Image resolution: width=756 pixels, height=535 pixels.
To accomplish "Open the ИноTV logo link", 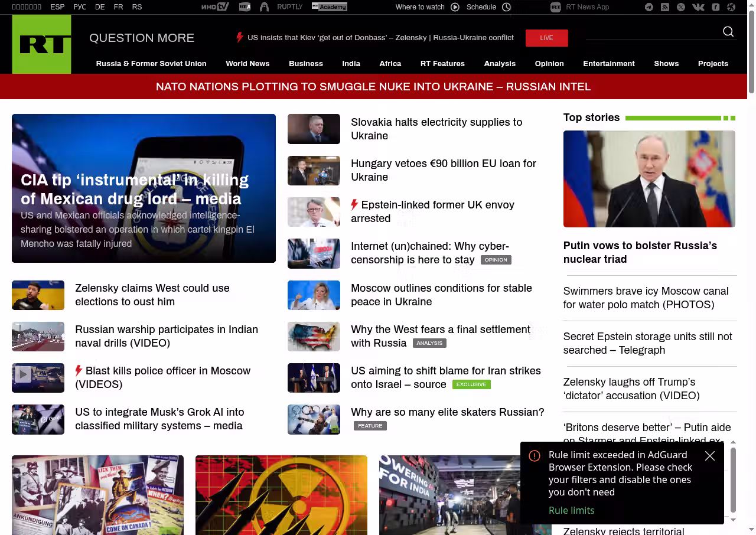I will point(214,7).
